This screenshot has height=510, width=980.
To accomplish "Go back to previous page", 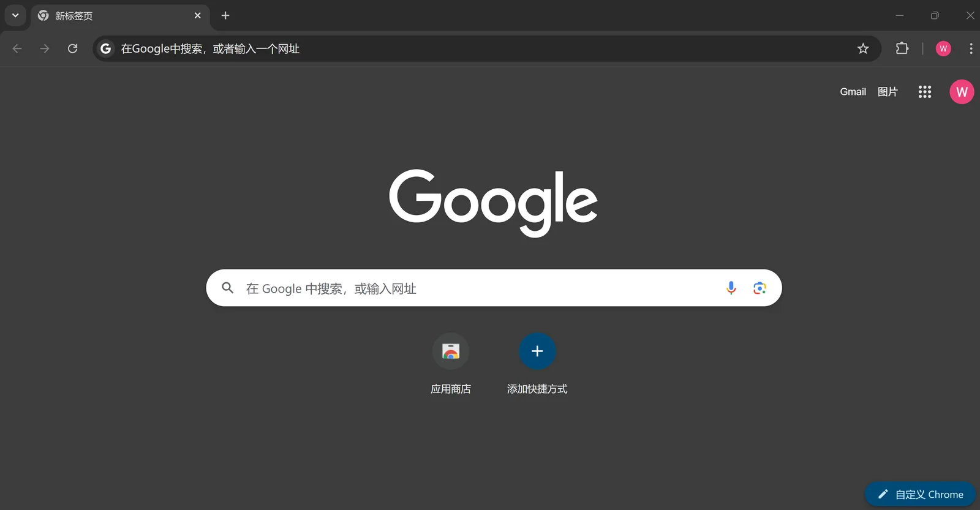I will tap(17, 48).
